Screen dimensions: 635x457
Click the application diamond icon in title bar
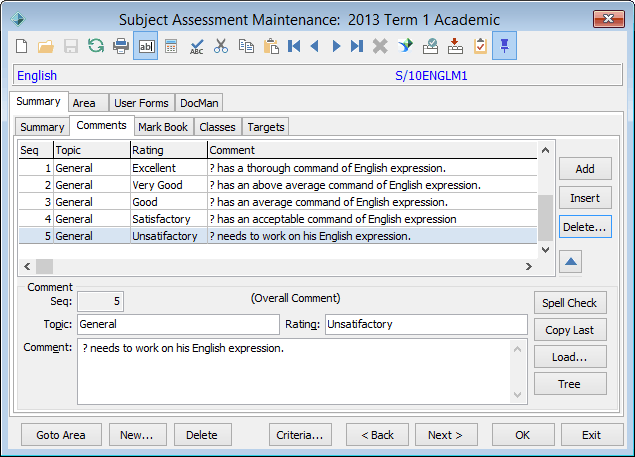pyautogui.click(x=18, y=19)
